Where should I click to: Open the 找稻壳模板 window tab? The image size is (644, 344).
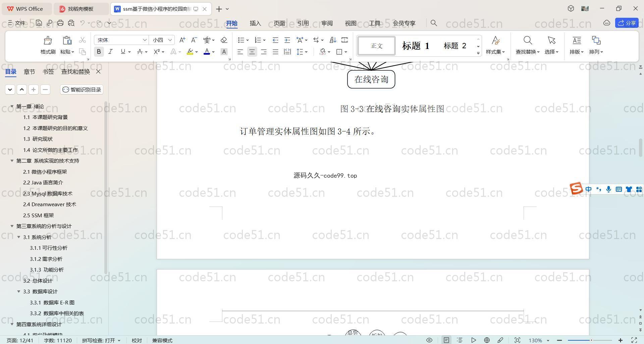tap(80, 9)
